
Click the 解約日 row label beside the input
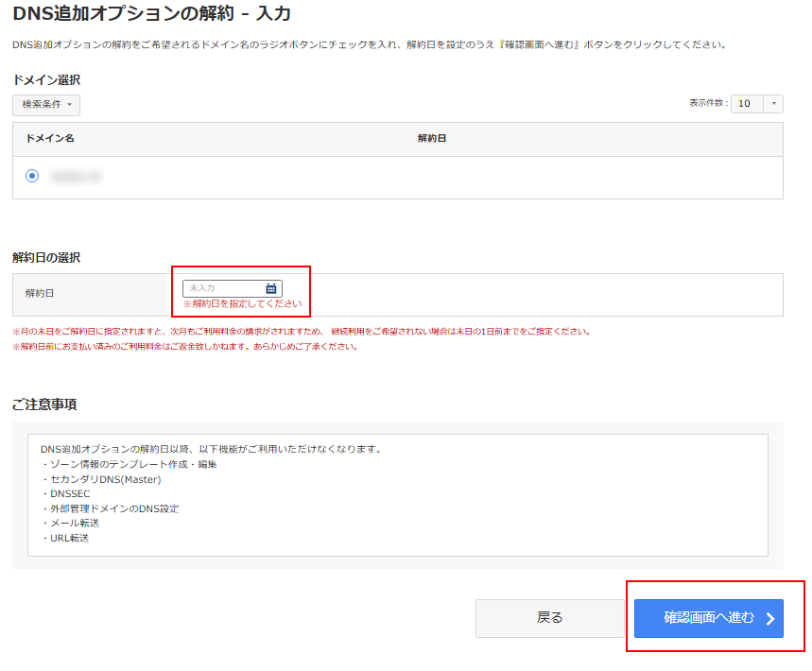coord(40,294)
